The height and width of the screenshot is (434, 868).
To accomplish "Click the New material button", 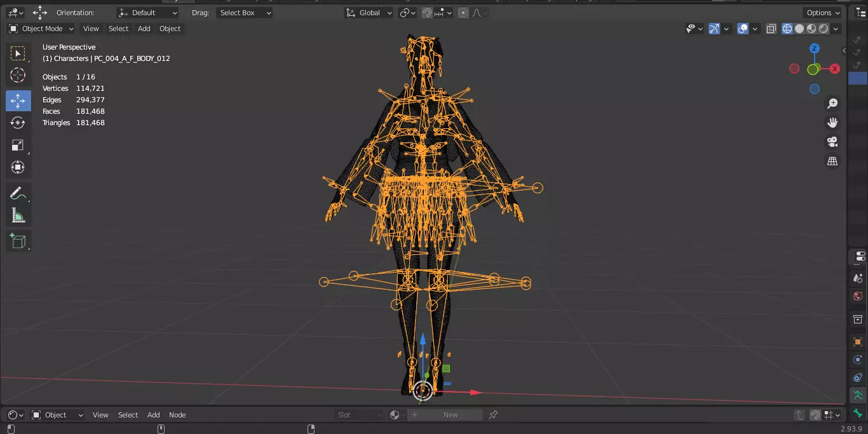I will point(451,415).
